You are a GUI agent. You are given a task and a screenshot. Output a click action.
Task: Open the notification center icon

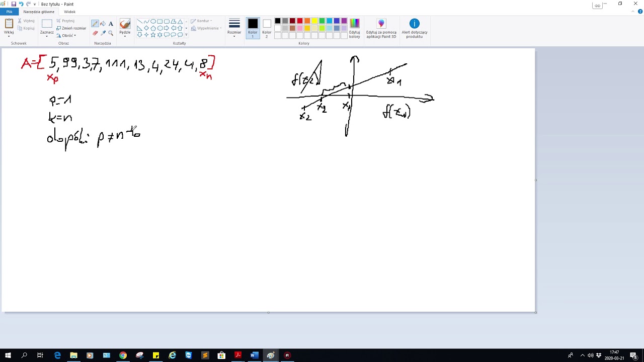(633, 355)
